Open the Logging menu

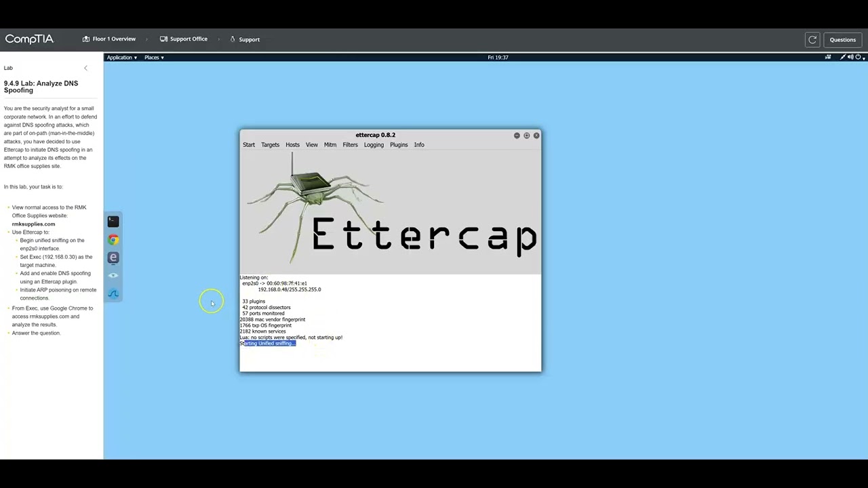point(374,145)
